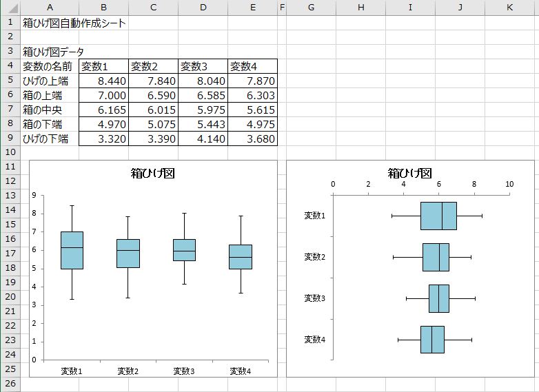The width and height of the screenshot is (539, 392).
Task: Select the 変数4 header cell in table
Action: [x=253, y=66]
